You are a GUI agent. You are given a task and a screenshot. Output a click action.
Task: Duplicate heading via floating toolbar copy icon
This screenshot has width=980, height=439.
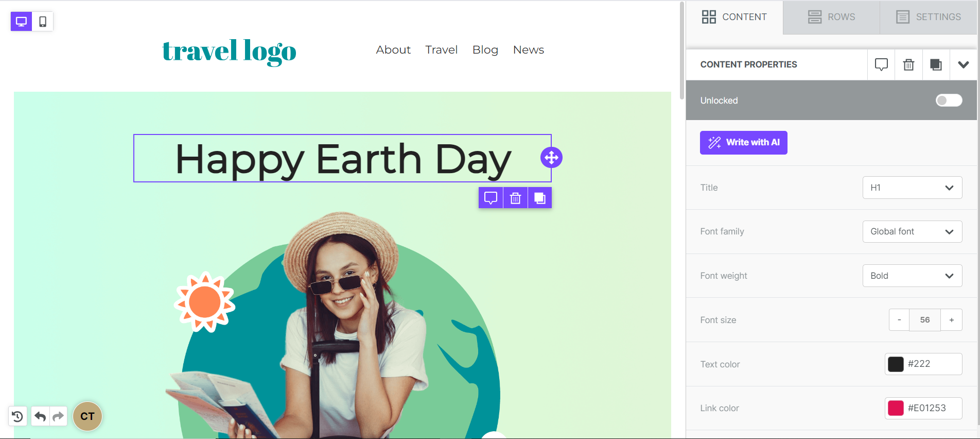pyautogui.click(x=540, y=198)
